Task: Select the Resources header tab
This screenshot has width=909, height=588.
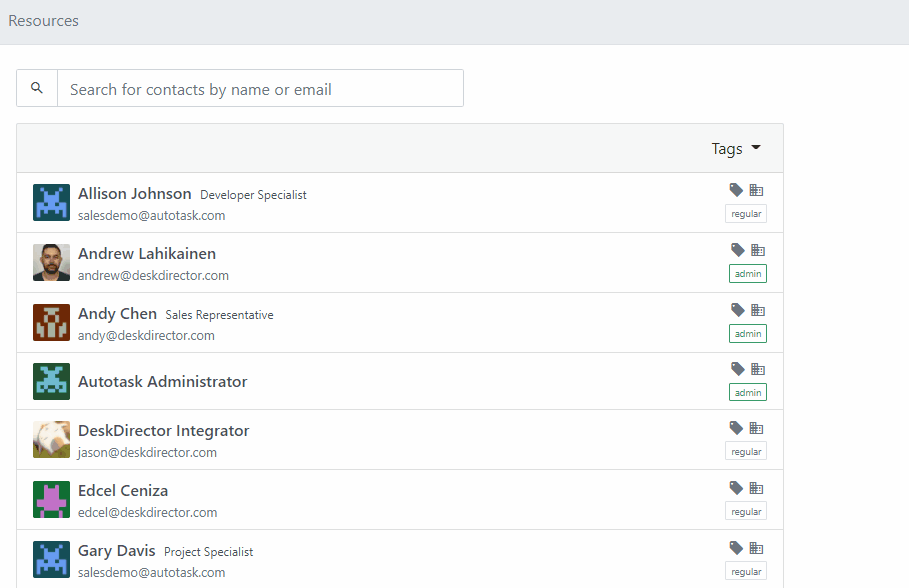Action: click(43, 21)
